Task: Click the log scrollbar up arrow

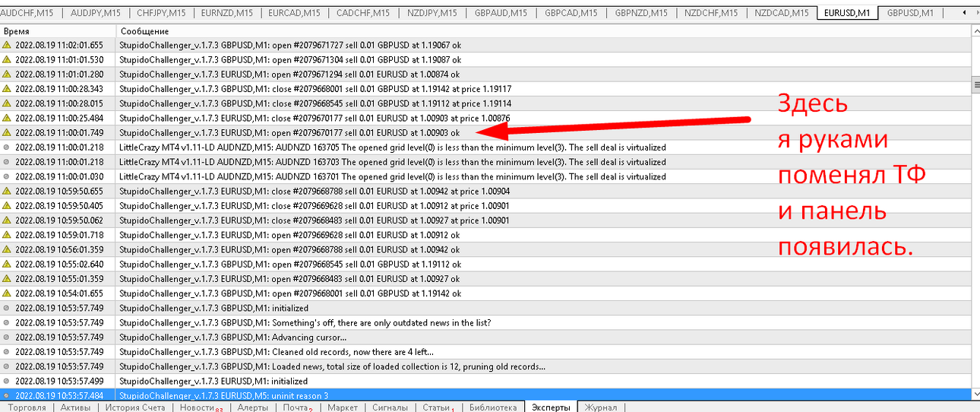Action: (x=975, y=30)
